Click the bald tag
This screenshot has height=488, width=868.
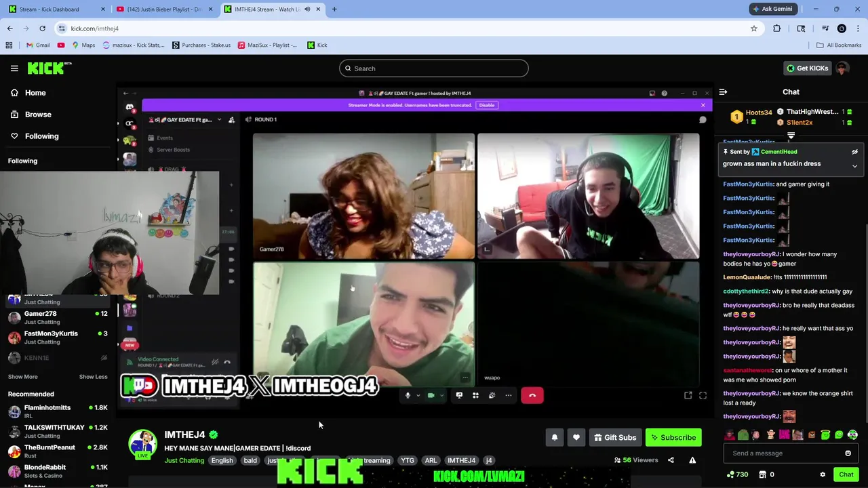pyautogui.click(x=250, y=461)
